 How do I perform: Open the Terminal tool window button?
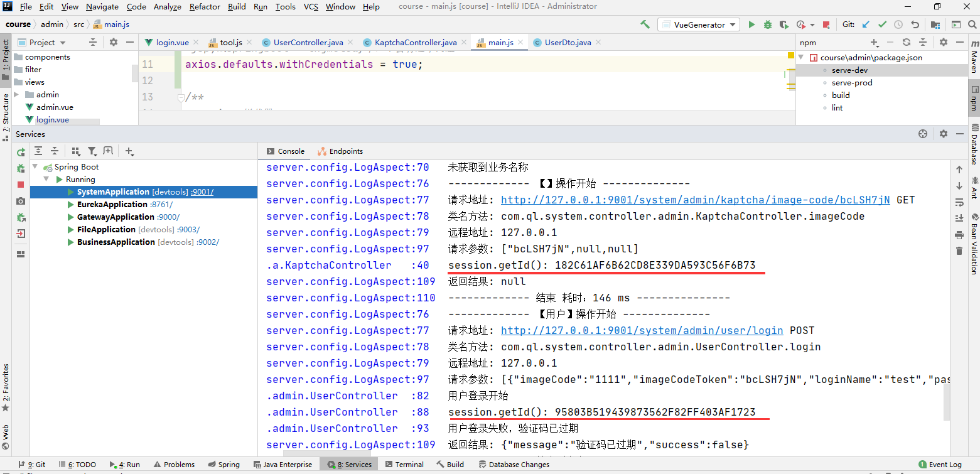pos(404,465)
